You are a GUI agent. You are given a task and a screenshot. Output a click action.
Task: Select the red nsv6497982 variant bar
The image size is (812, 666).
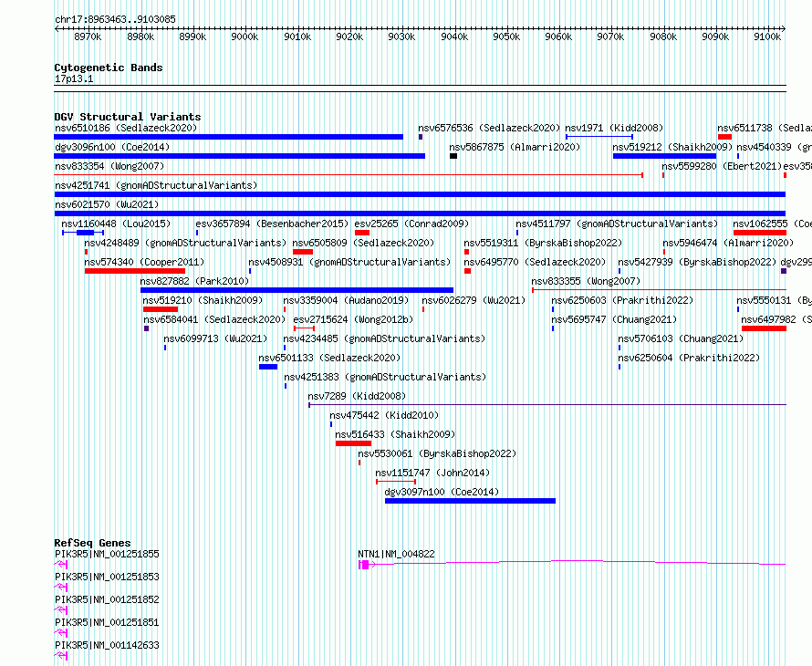[x=764, y=328]
